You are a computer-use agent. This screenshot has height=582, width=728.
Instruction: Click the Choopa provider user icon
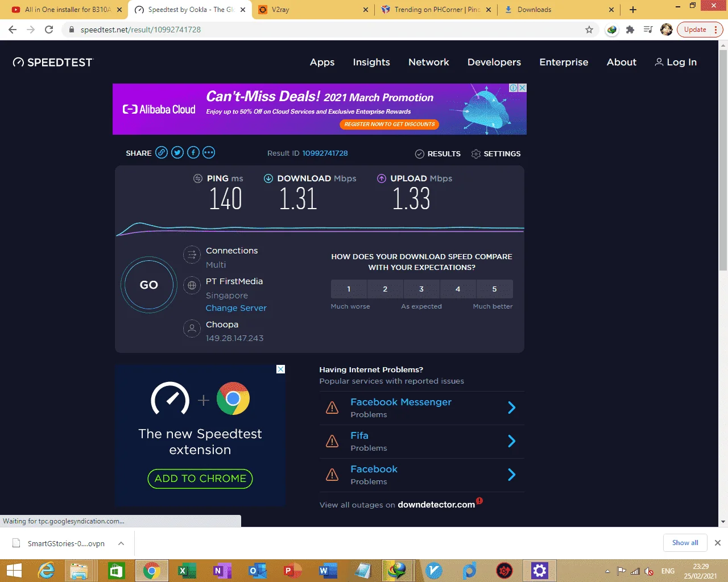click(192, 329)
